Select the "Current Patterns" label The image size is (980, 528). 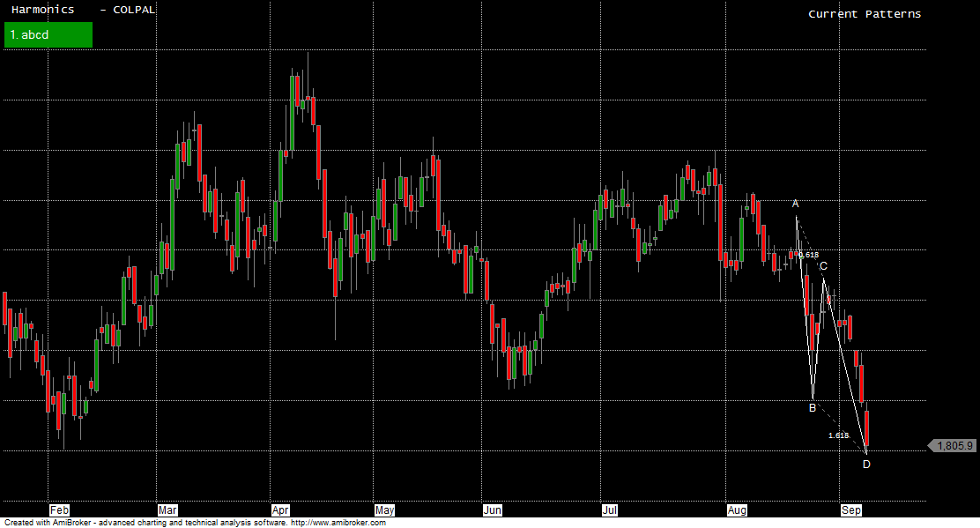864,14
